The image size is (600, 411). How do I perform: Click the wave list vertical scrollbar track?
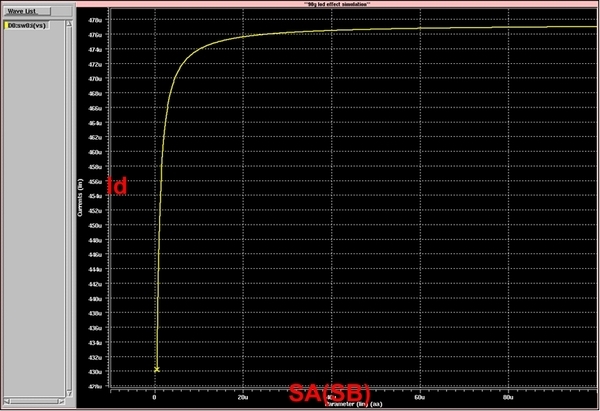coord(69,209)
